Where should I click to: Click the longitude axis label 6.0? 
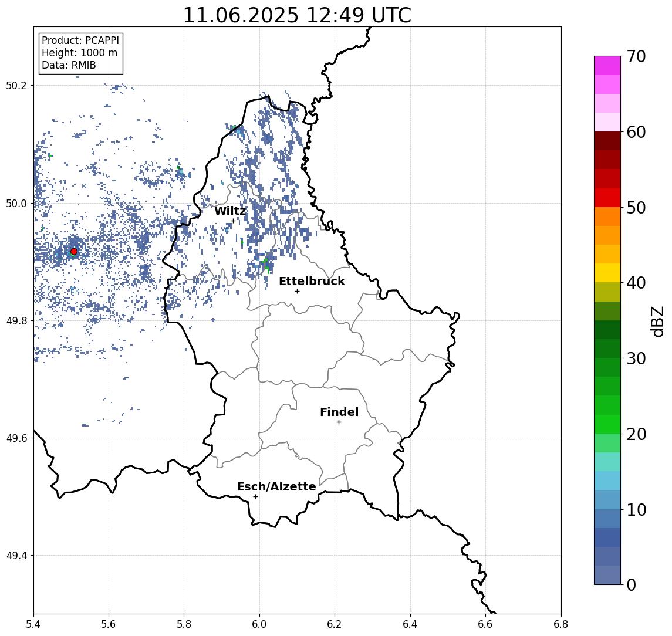click(259, 624)
